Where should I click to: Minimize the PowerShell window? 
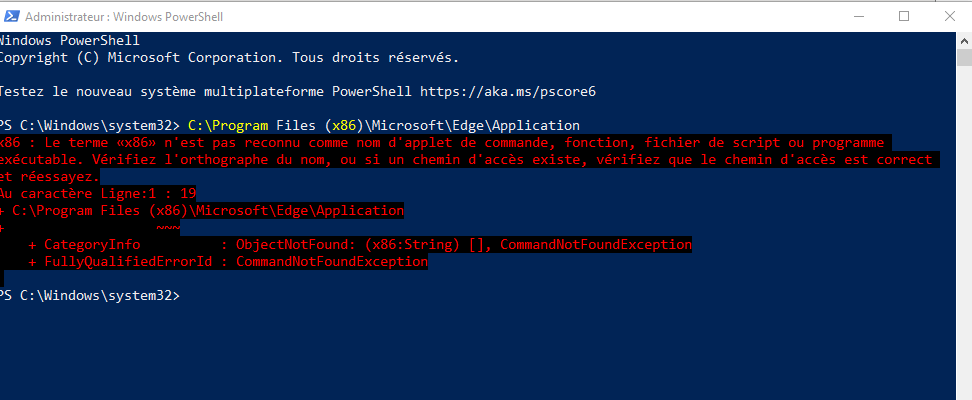click(859, 17)
